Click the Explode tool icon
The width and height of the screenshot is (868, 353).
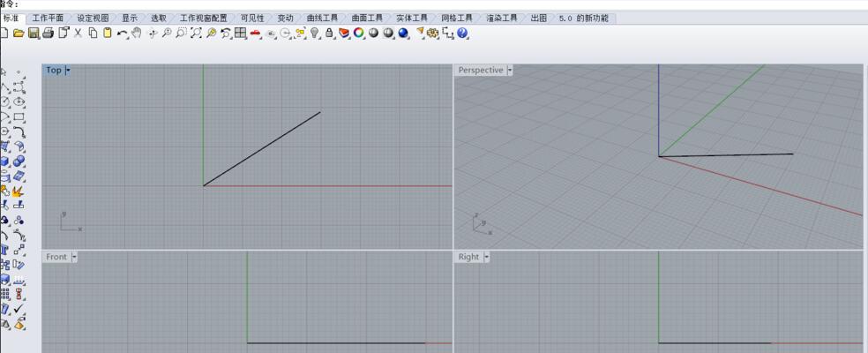pyautogui.click(x=19, y=192)
